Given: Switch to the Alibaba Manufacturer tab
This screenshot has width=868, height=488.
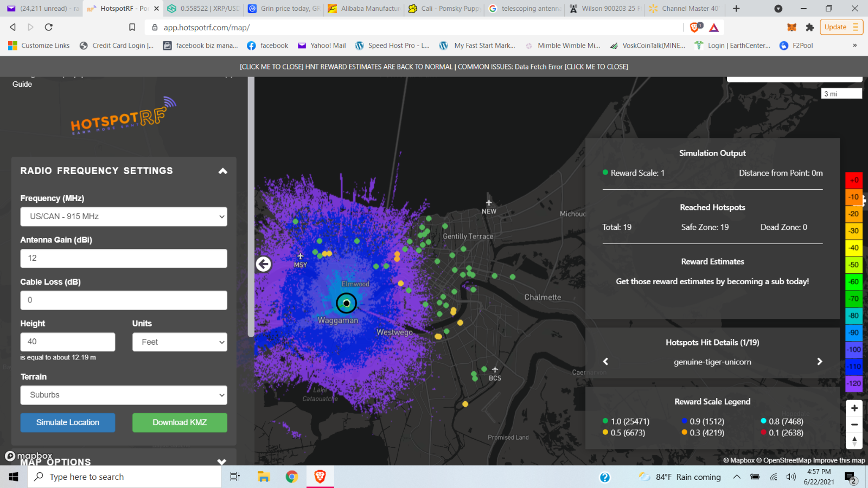Looking at the screenshot, I should click(x=363, y=9).
